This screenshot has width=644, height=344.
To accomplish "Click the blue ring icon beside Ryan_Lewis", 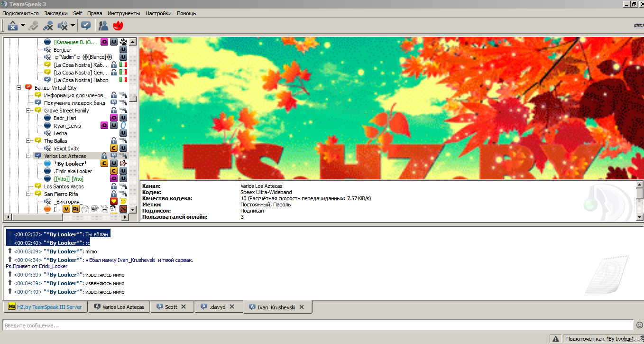I will [x=123, y=126].
